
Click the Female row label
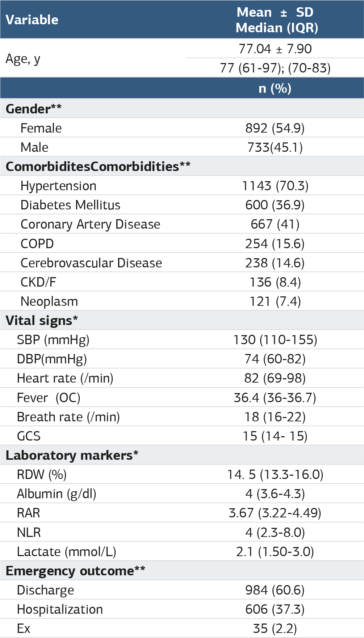pyautogui.click(x=41, y=128)
